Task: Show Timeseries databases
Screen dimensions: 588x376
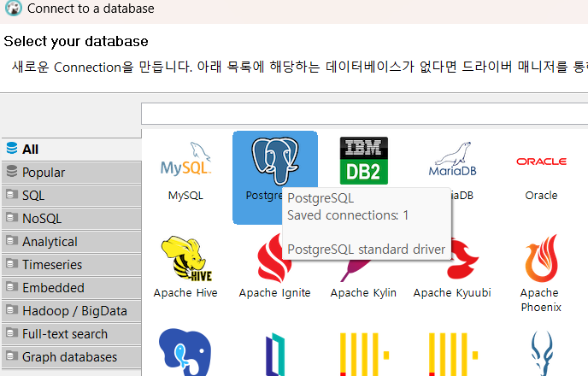Action: click(71, 265)
